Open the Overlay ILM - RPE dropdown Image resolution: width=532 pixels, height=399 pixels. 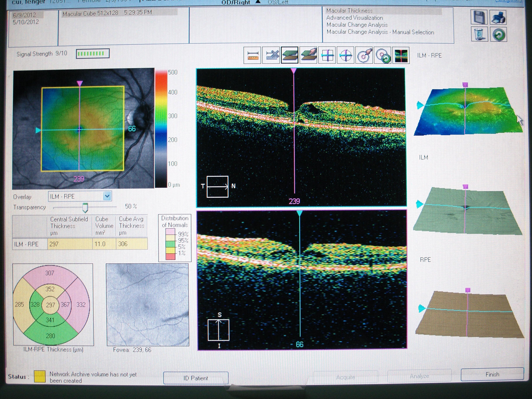[107, 196]
